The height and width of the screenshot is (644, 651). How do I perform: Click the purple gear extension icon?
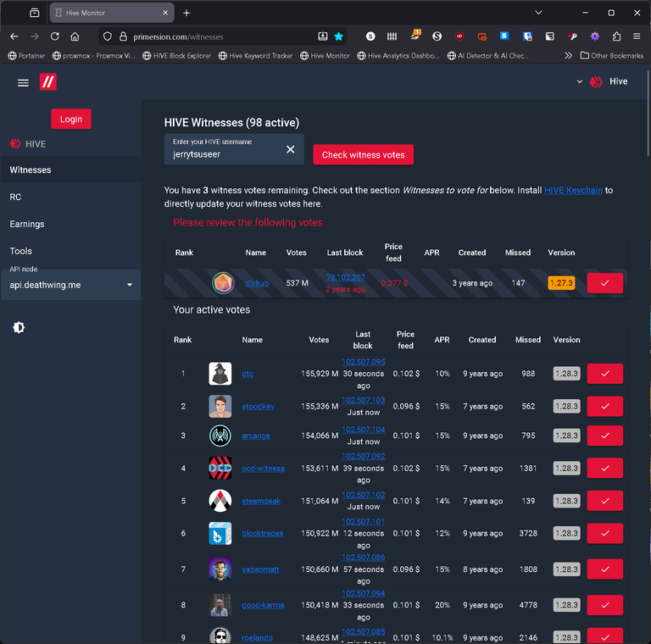[x=595, y=36]
